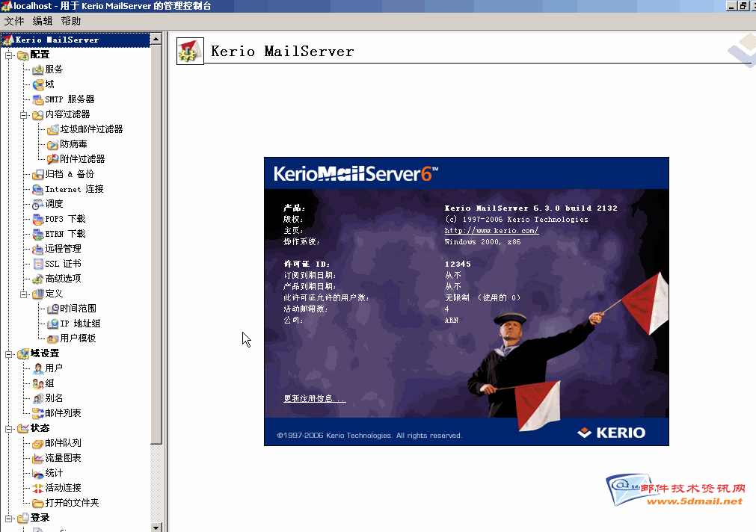Click the 防病毒 antivirus icon
756x532 pixels.
pyautogui.click(x=53, y=144)
